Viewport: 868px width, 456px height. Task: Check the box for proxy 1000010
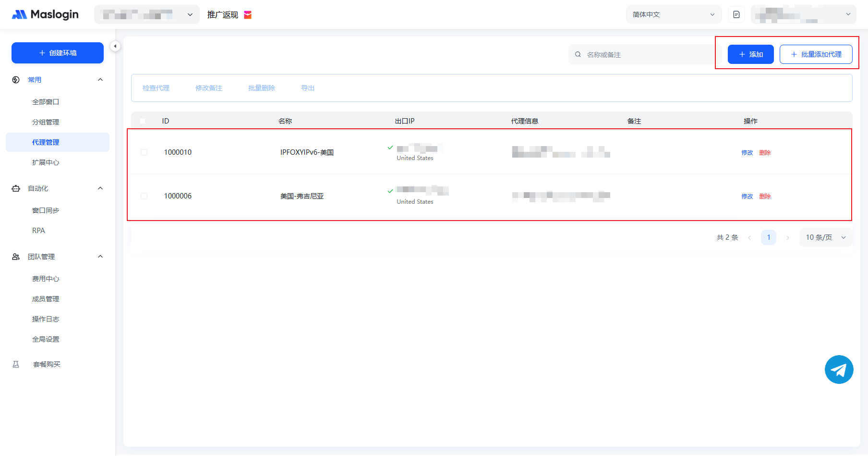click(144, 152)
